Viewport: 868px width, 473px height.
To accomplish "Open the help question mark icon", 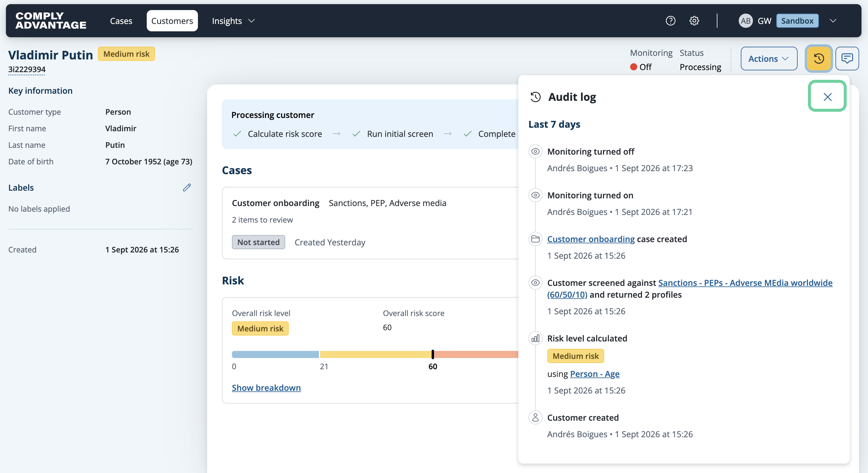I will pyautogui.click(x=670, y=21).
